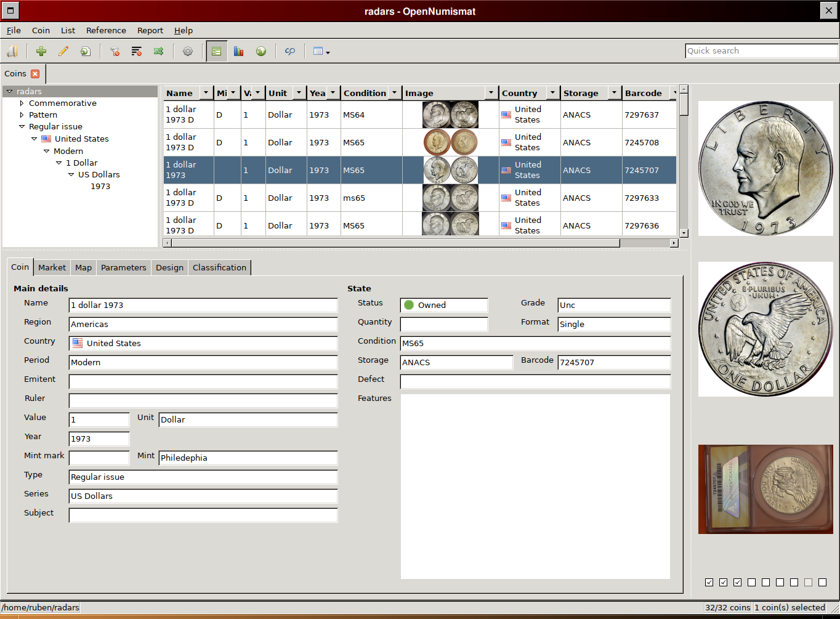Open the Report menu
This screenshot has height=619, width=840.
150,30
